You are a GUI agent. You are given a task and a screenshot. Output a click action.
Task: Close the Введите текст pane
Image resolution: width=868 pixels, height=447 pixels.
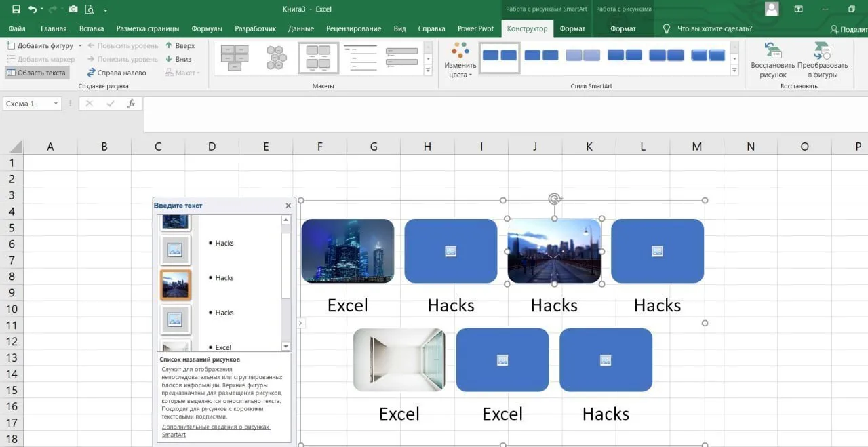point(288,206)
